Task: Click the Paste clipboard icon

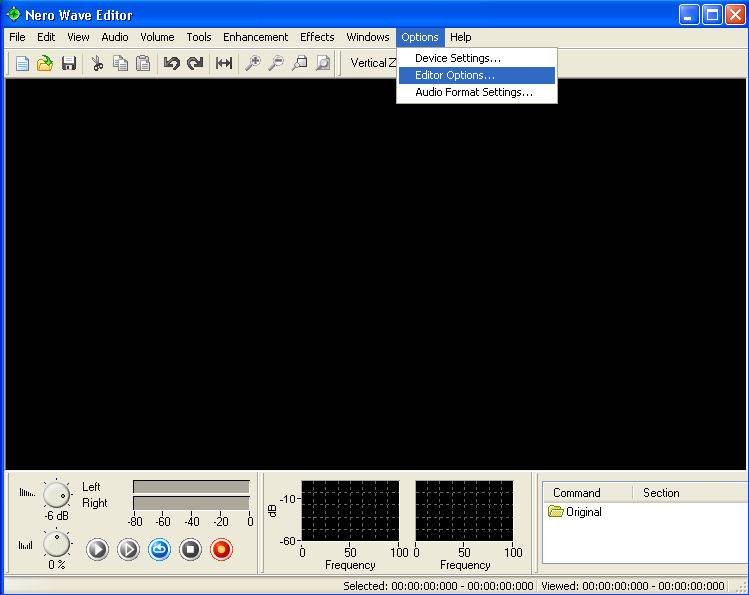Action: [x=143, y=63]
